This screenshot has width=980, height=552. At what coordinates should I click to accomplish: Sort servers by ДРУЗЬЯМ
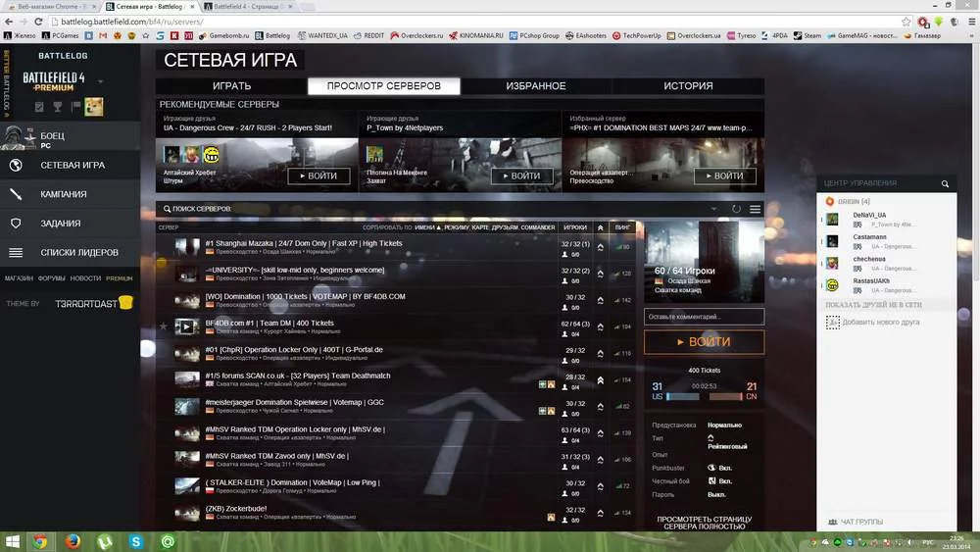click(x=505, y=227)
